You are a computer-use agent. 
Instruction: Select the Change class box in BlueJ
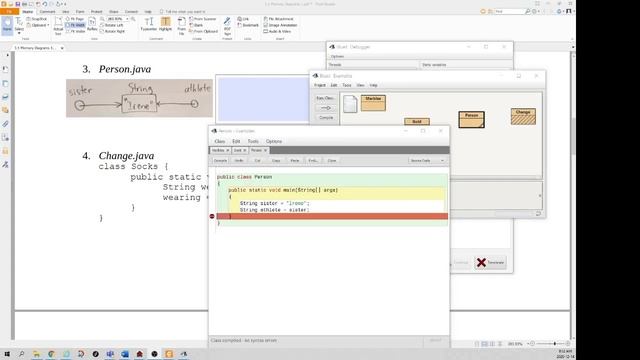523,116
